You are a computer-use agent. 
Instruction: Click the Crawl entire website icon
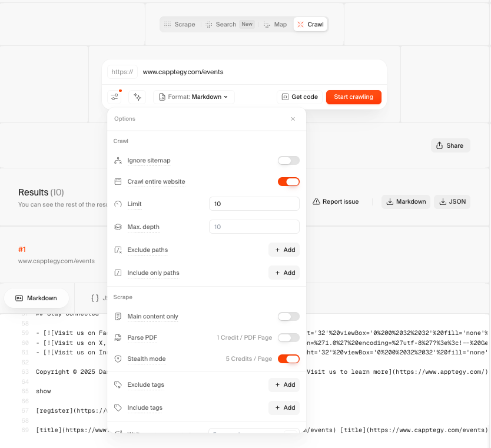[118, 181]
